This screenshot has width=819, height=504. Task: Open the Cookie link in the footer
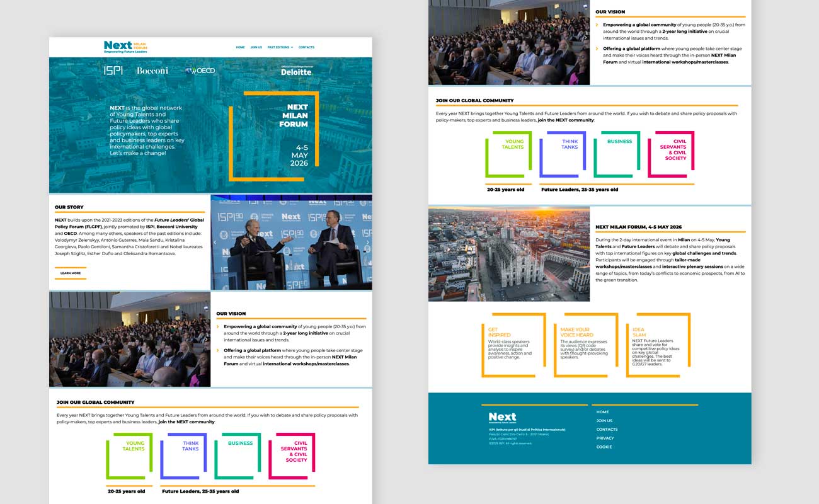pyautogui.click(x=604, y=447)
